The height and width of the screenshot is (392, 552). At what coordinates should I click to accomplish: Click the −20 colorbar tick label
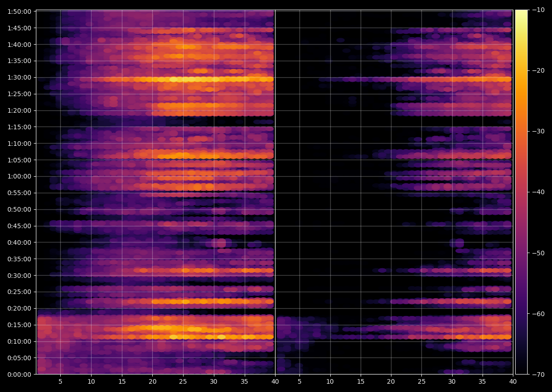click(x=538, y=70)
